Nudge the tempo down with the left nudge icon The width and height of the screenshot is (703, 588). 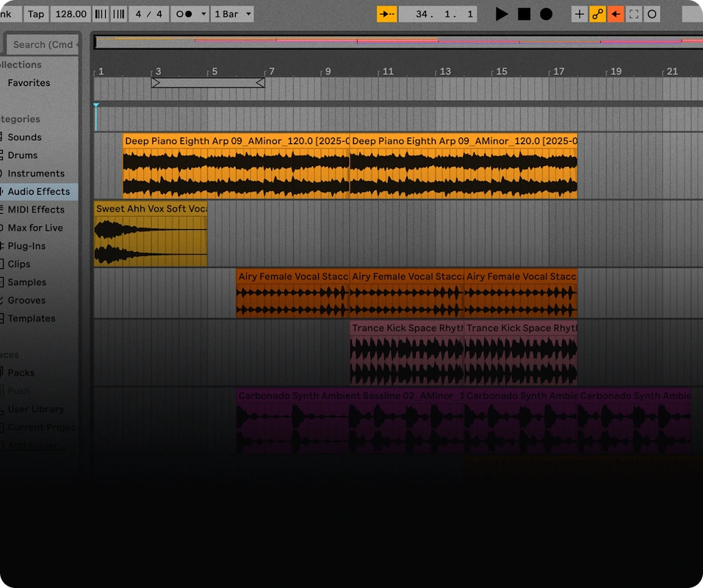tap(101, 13)
